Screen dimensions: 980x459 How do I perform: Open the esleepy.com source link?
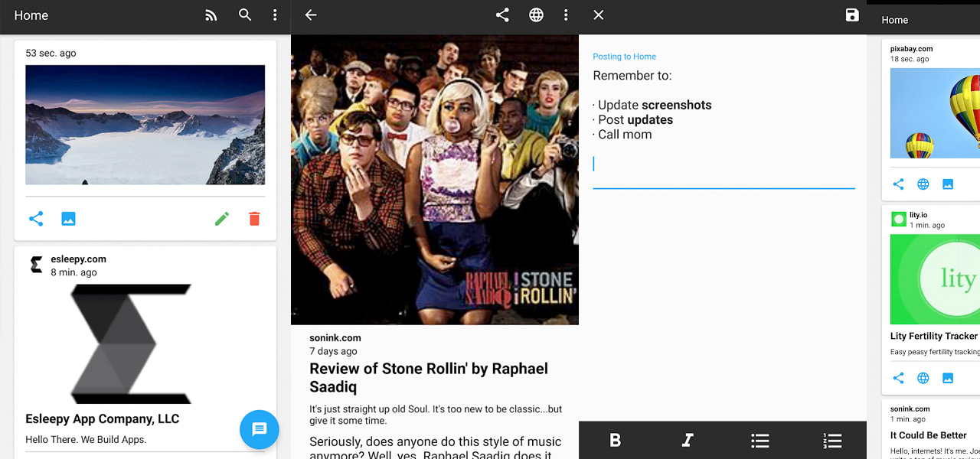tap(78, 259)
